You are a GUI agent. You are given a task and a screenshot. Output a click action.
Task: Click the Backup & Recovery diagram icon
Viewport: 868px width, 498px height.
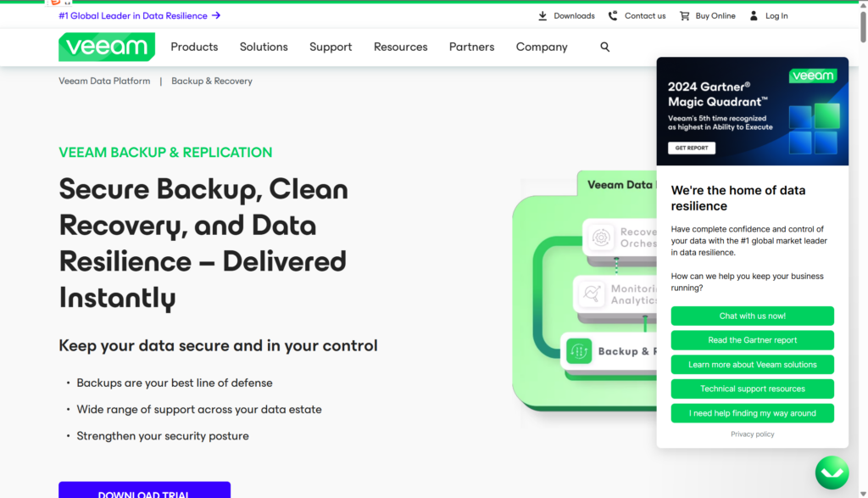coord(579,351)
